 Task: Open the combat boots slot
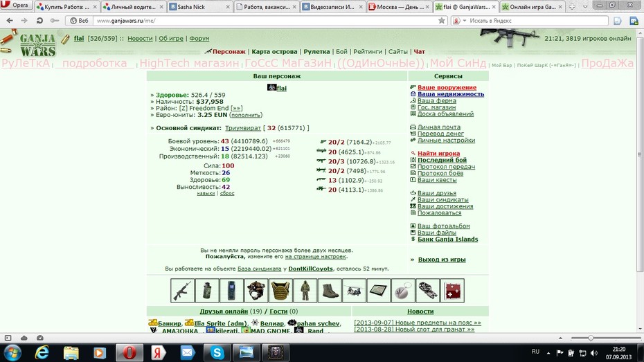(330, 291)
